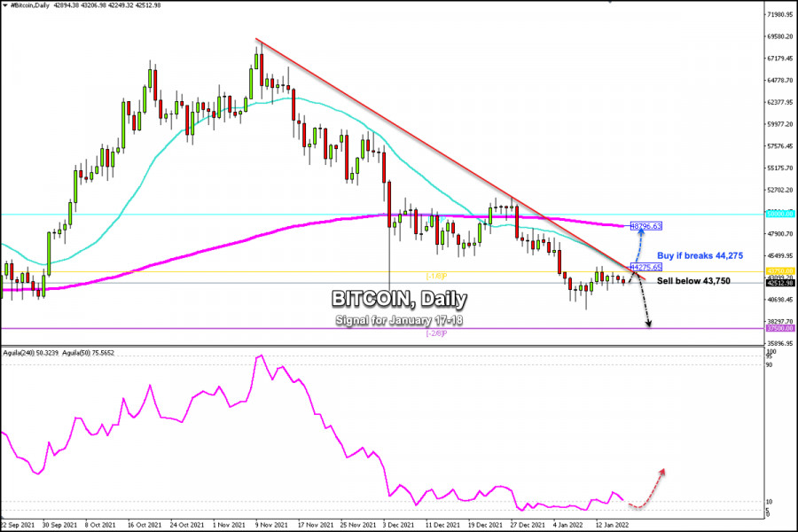The height and width of the screenshot is (532, 798).
Task: Click the 52702.20 price axis label
Action: pos(779,191)
